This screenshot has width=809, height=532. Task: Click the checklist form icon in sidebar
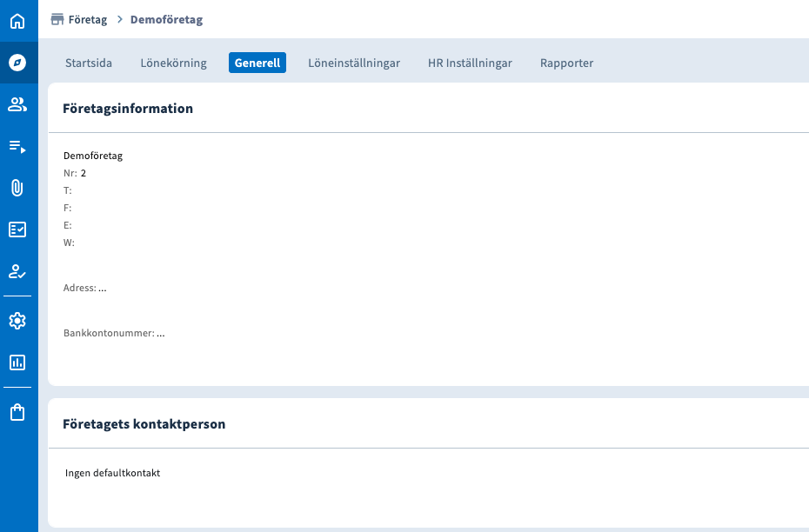tap(17, 229)
